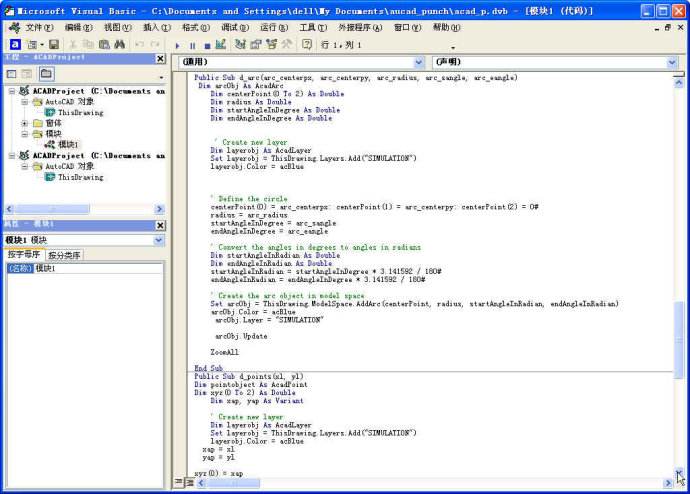Switch to 按分类序 tab in properties
Viewport: 690px width, 494px height.
tap(64, 256)
